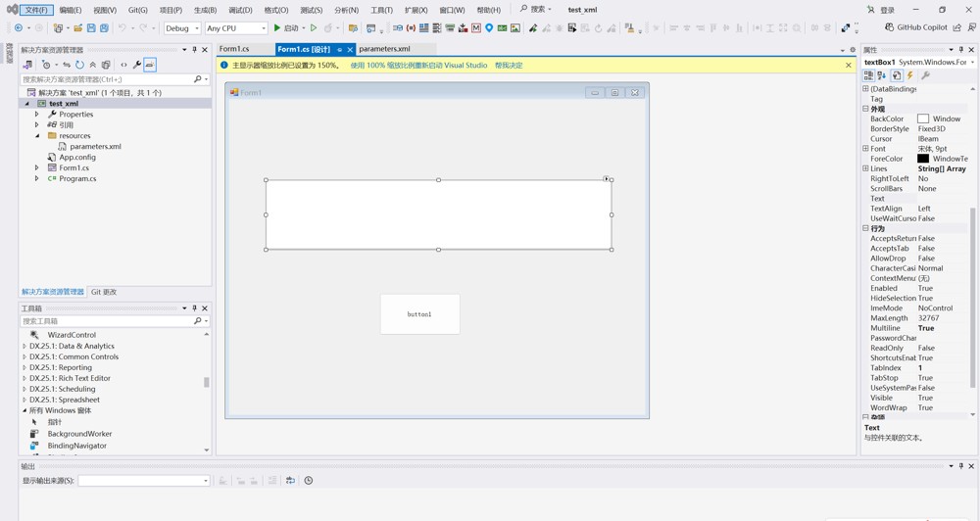The height and width of the screenshot is (521, 980).
Task: Click the view code icon in Solution Explorer
Action: tap(123, 65)
